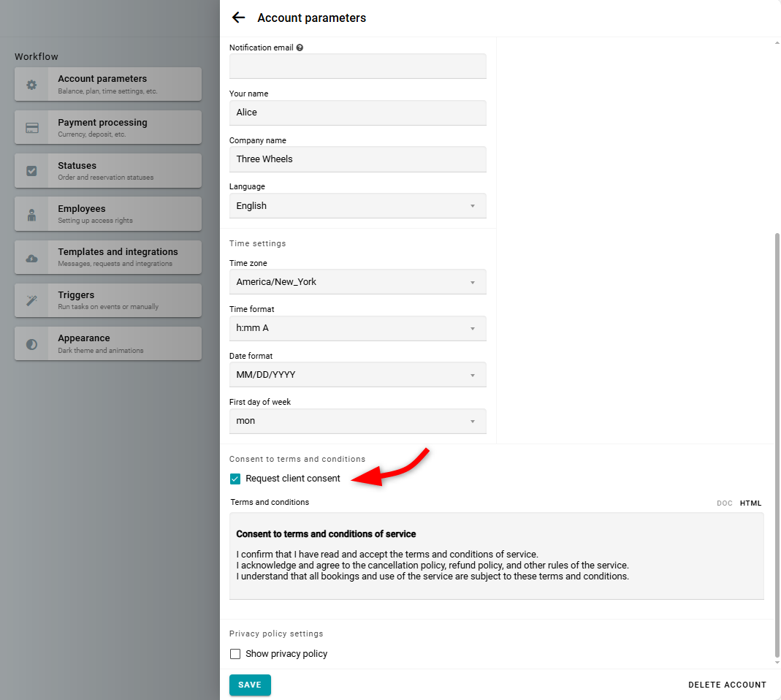
Task: Click the Appearance half-circle icon
Action: pyautogui.click(x=31, y=344)
